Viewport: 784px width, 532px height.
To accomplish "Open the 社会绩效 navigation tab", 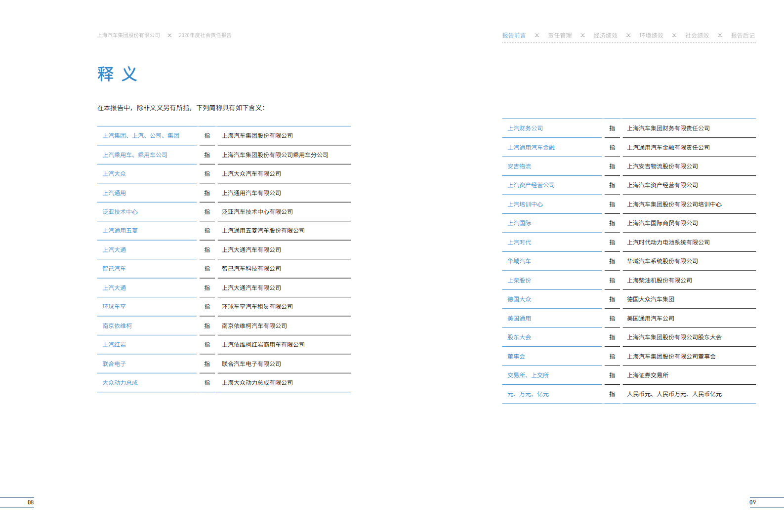I will click(697, 36).
